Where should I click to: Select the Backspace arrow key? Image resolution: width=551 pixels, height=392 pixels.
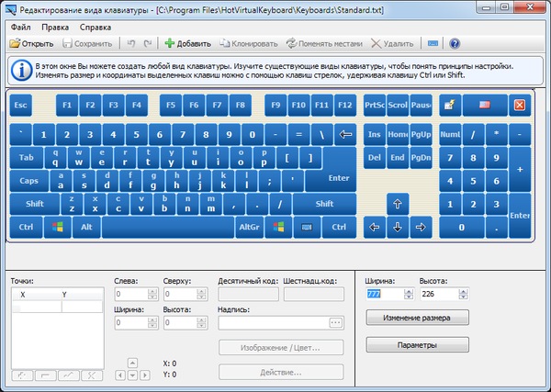[345, 134]
